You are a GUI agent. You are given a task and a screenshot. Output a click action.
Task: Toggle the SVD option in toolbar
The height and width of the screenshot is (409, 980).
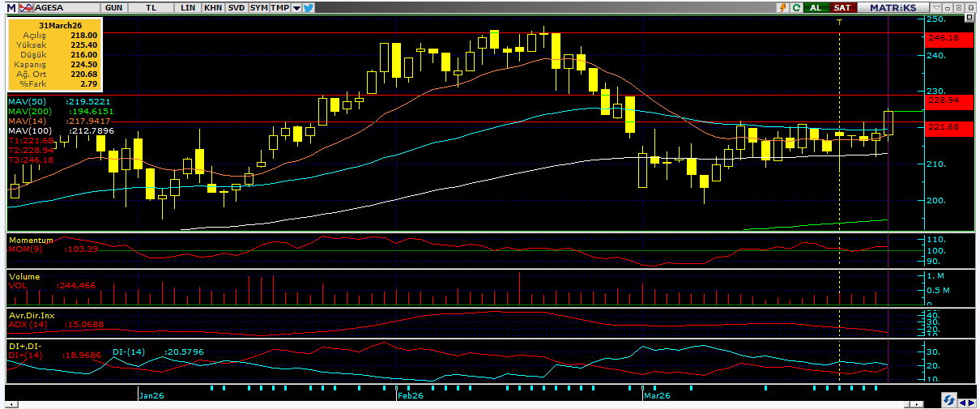tap(236, 7)
